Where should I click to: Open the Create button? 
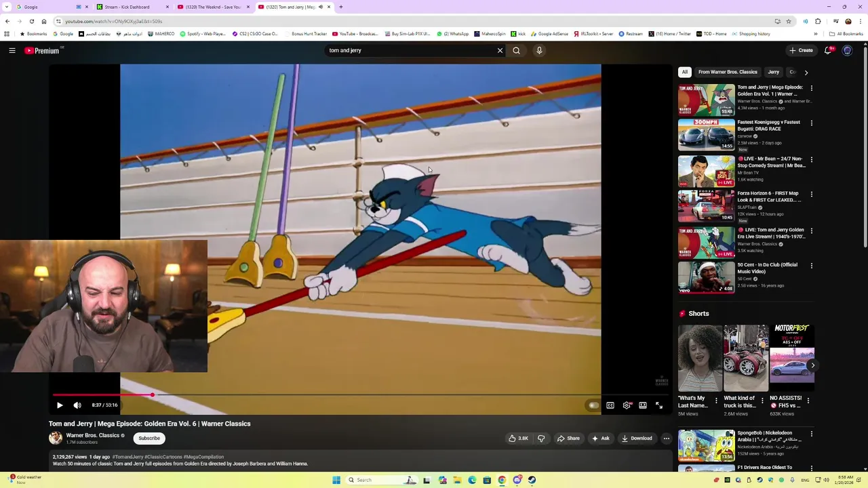[801, 50]
